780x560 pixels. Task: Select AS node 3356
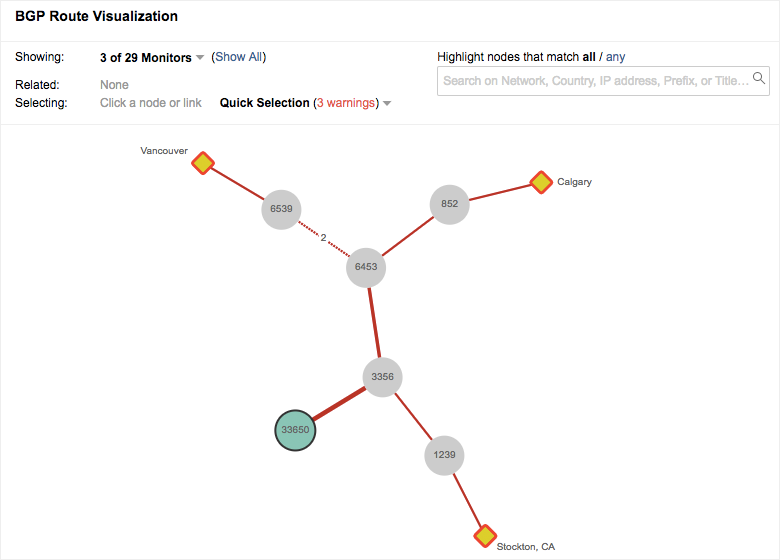(x=382, y=377)
